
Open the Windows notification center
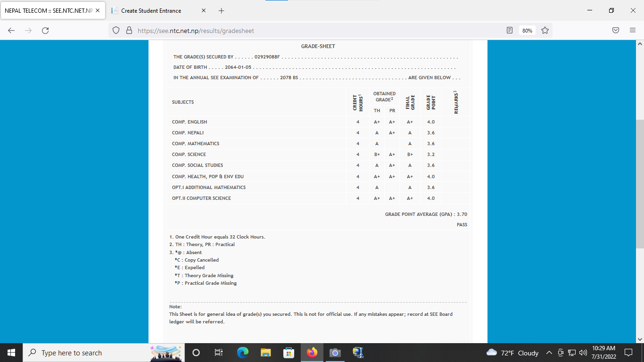pos(628,353)
